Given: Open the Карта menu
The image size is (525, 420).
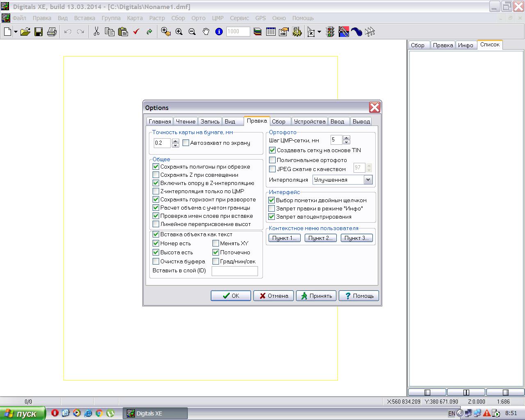Looking at the screenshot, I should tap(135, 18).
